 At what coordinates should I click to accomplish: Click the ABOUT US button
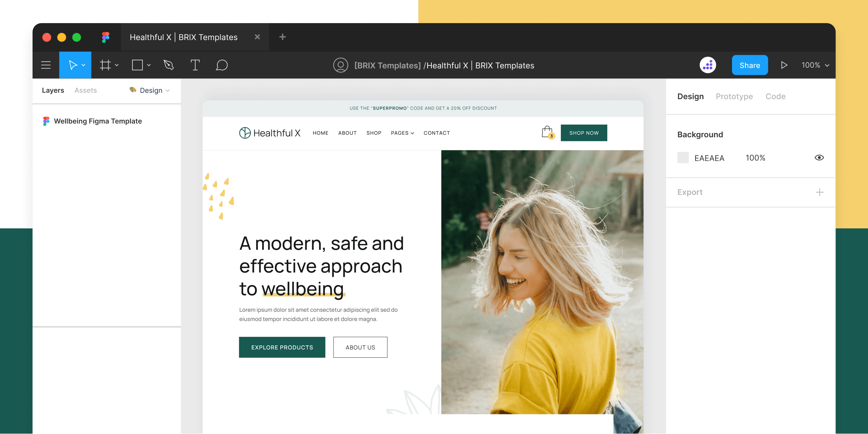point(360,347)
